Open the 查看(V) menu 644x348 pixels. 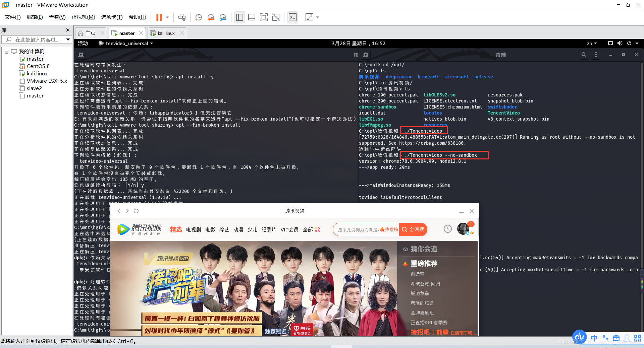pyautogui.click(x=57, y=17)
